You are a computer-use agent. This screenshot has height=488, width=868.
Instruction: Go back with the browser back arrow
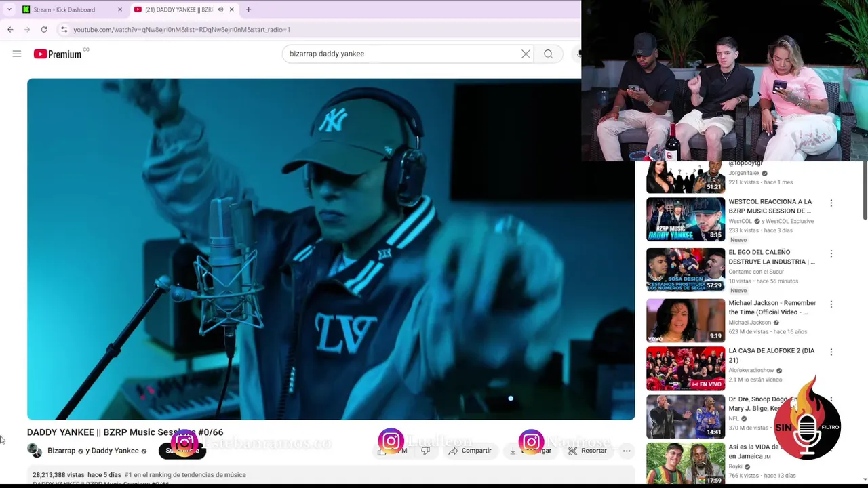(10, 29)
